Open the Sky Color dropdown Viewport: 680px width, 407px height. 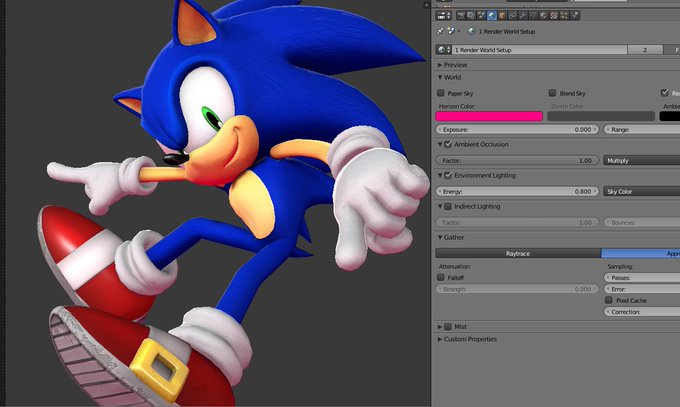[x=642, y=191]
